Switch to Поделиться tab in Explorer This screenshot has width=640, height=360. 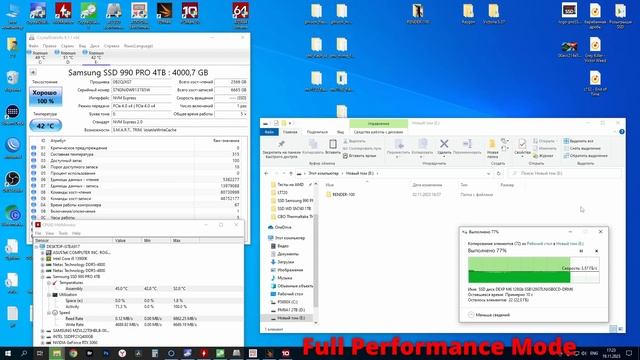[317, 132]
